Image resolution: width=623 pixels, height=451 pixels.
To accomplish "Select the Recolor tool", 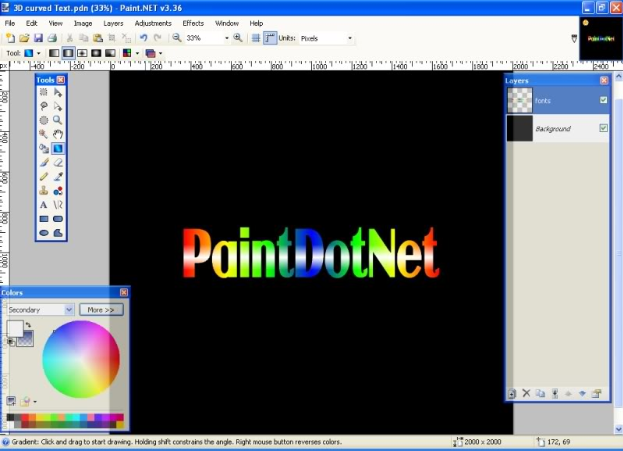I will [58, 191].
